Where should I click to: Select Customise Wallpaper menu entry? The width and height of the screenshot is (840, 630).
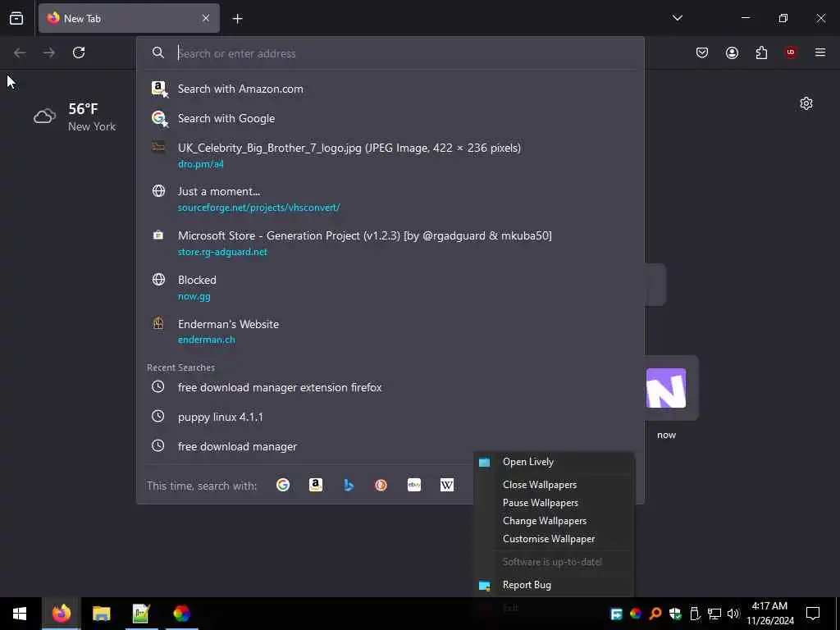(x=554, y=539)
